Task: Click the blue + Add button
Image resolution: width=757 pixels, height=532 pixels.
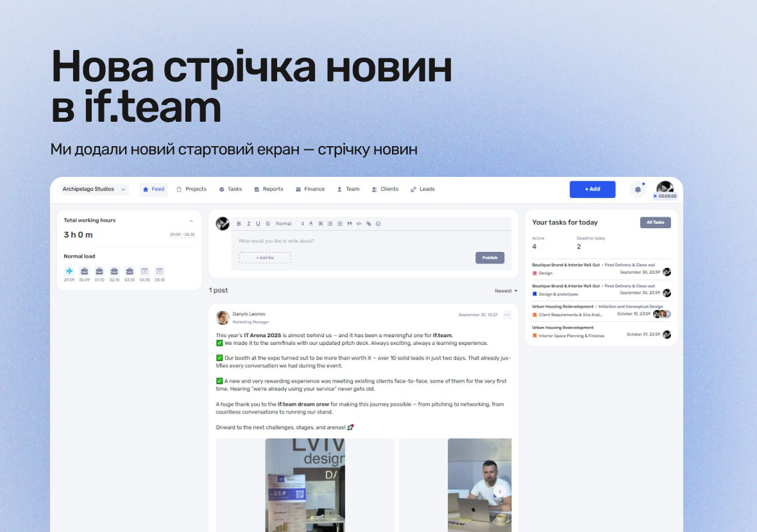Action: pos(592,189)
